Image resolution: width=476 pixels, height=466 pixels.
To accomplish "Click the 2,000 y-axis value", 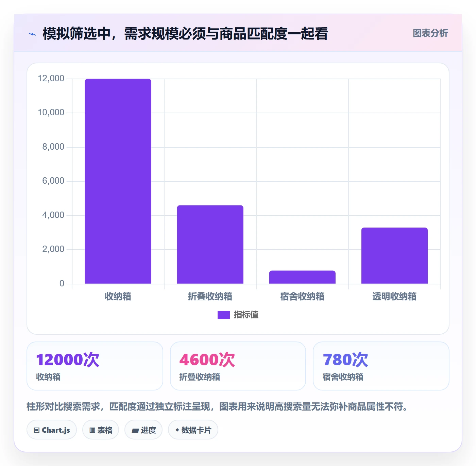I will [x=53, y=249].
